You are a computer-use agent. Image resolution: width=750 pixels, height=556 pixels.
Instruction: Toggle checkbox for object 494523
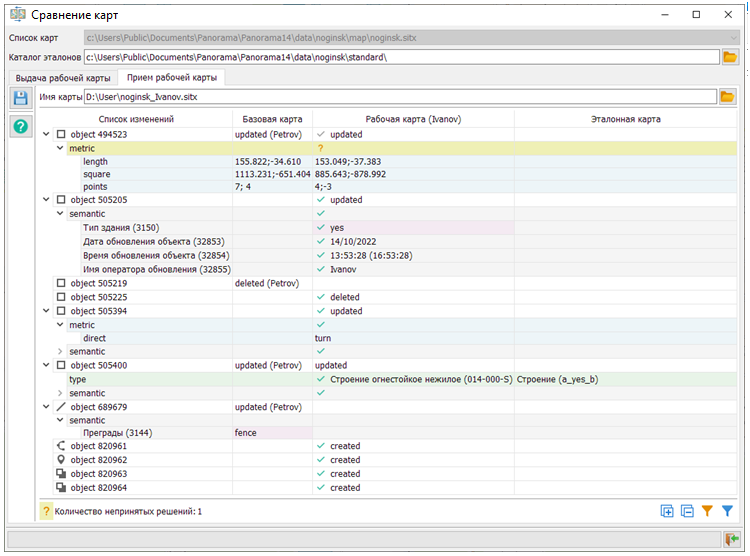[x=61, y=134]
